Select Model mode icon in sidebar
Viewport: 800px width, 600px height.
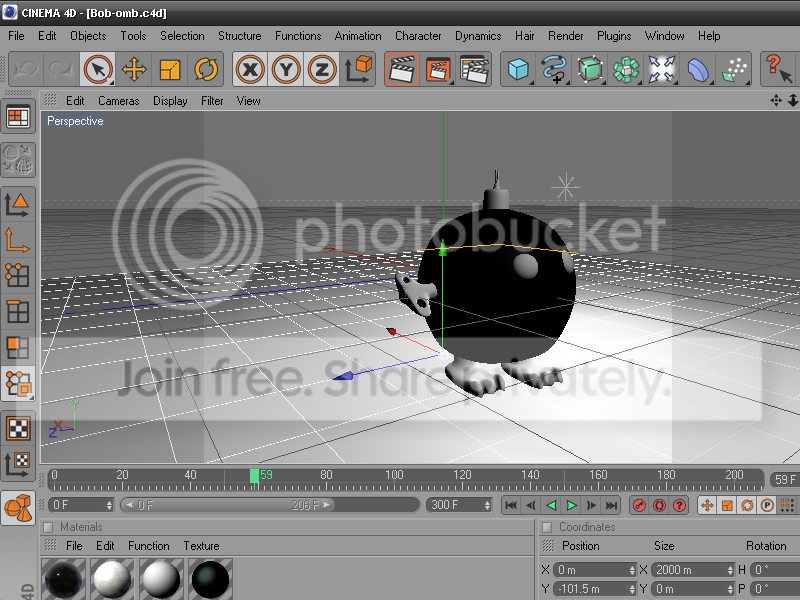click(18, 205)
